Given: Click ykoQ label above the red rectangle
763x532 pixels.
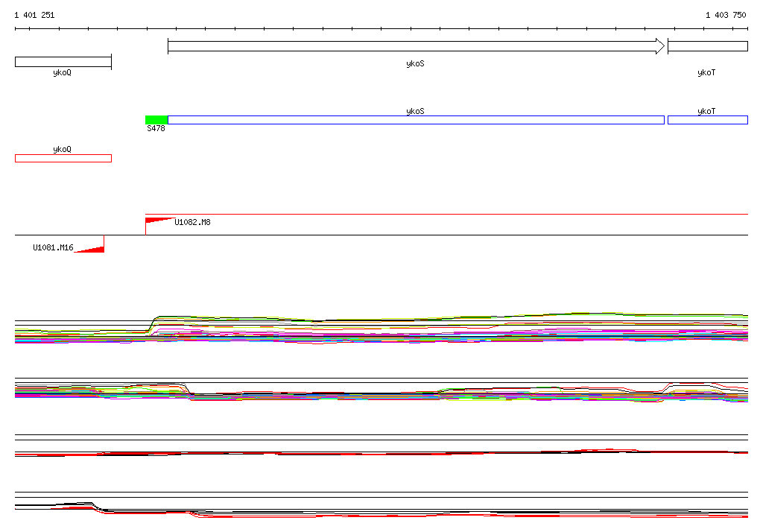Looking at the screenshot, I should click(63, 149).
